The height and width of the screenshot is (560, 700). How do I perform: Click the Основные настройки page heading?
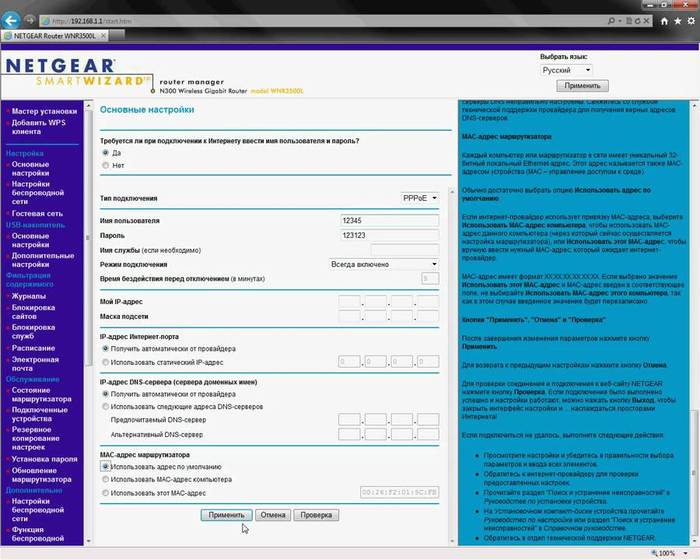click(x=147, y=109)
